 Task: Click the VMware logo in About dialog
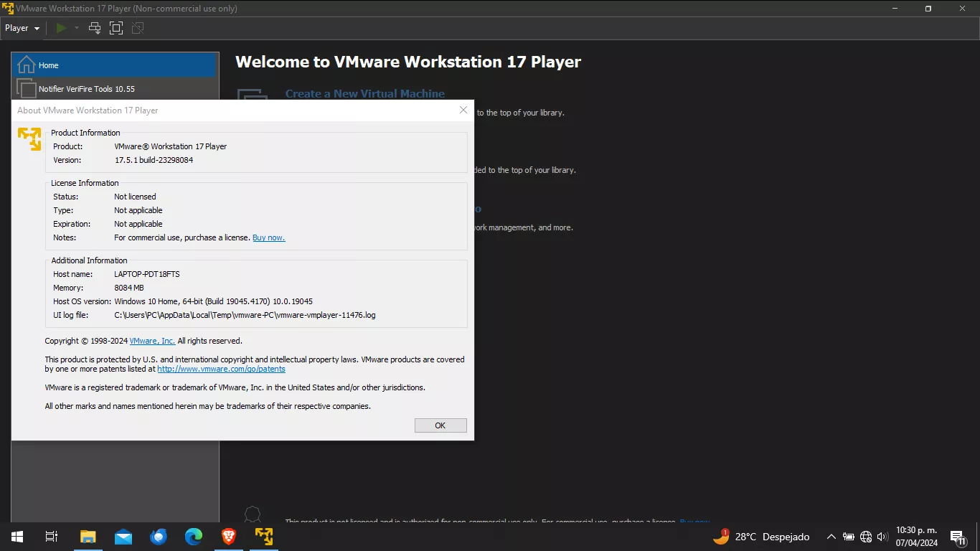pos(29,138)
